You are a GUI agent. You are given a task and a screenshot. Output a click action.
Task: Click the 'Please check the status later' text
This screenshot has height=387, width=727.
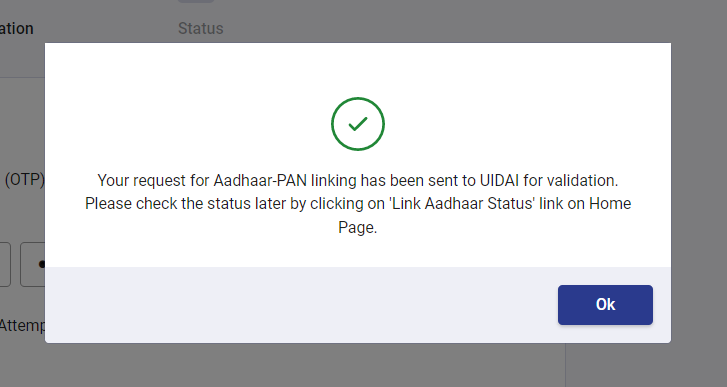pos(185,203)
